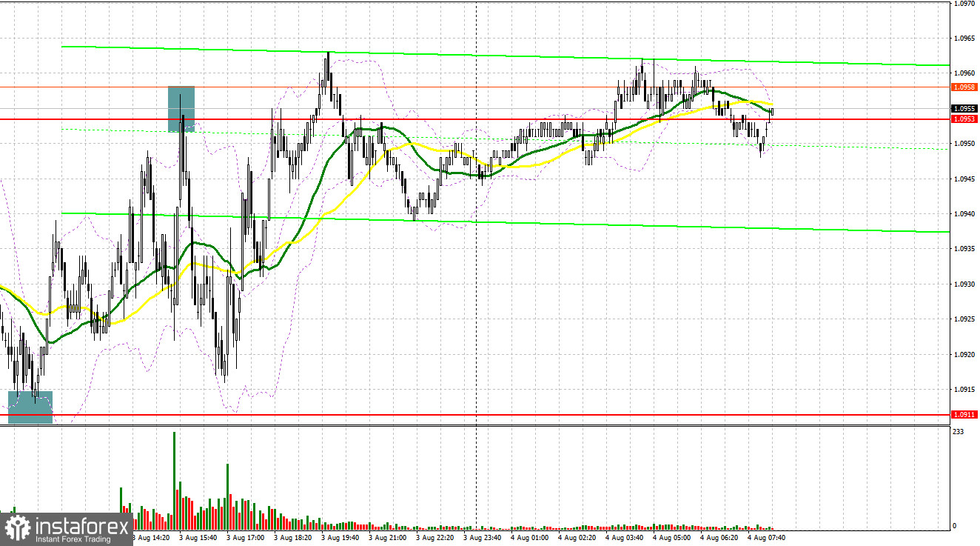Click the '4 Aug 03:40' time label
The width and height of the screenshot is (980, 546).
pyautogui.click(x=626, y=536)
